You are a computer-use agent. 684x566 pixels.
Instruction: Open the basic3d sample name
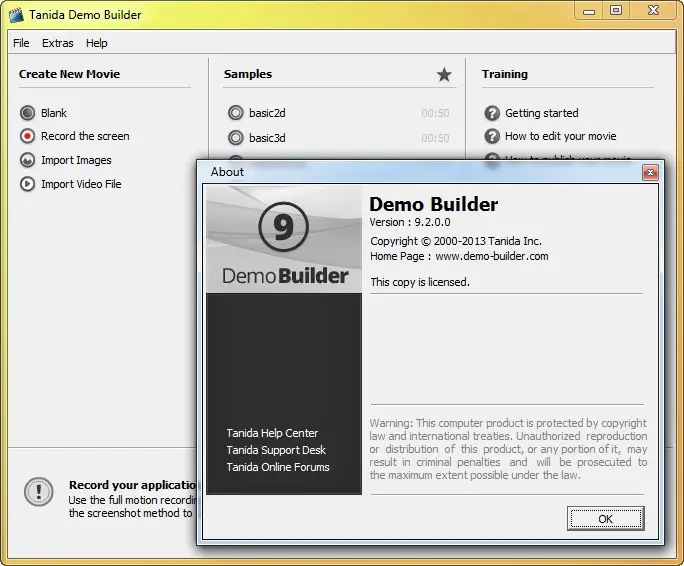pos(267,138)
